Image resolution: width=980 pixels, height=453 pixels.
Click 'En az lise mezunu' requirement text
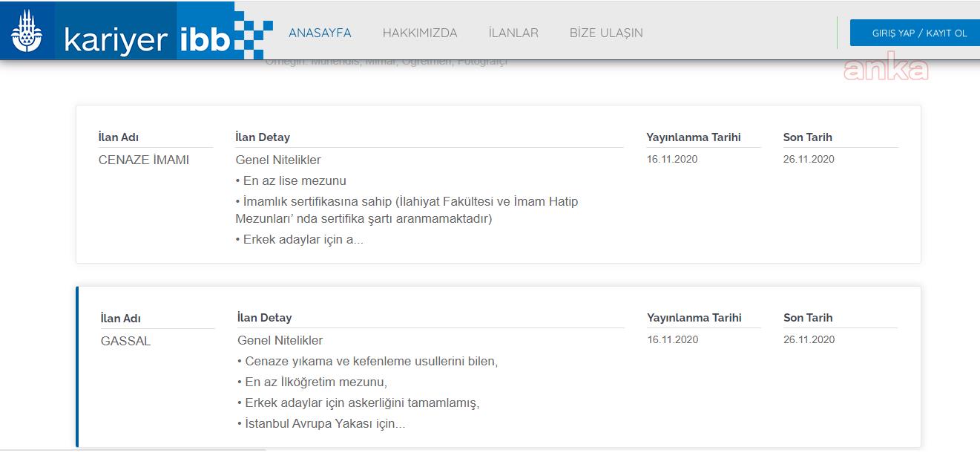point(291,180)
